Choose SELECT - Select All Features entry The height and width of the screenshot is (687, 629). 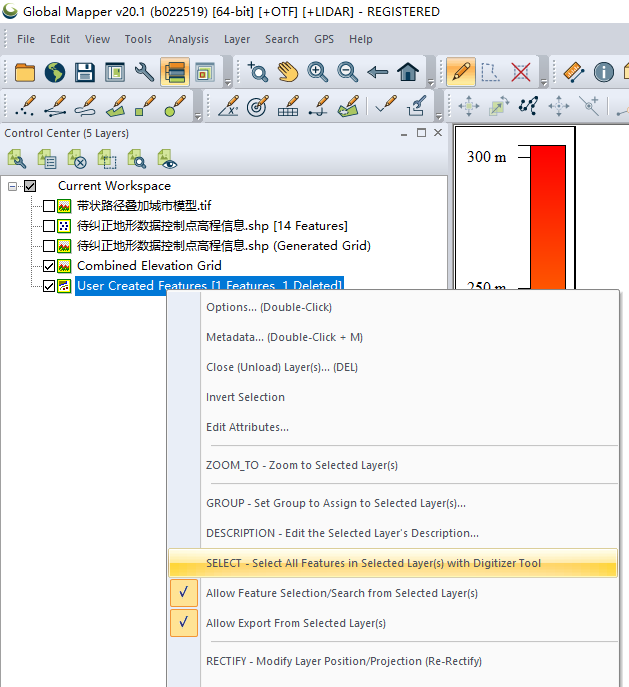[393, 563]
